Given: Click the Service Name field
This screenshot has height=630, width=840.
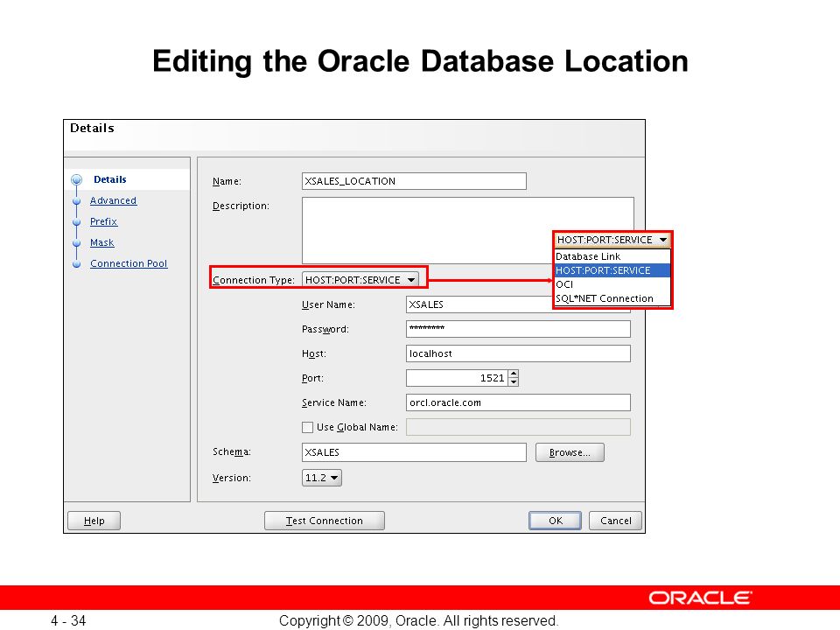Looking at the screenshot, I should point(518,402).
